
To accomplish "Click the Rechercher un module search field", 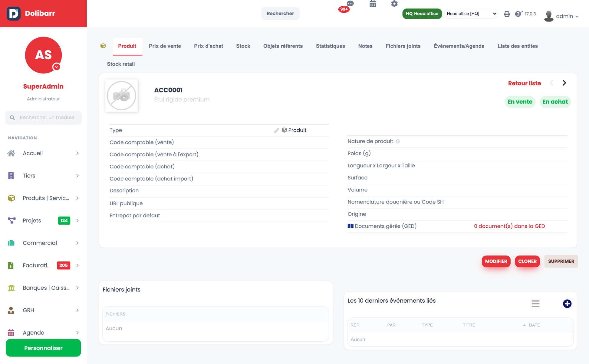I will [43, 118].
